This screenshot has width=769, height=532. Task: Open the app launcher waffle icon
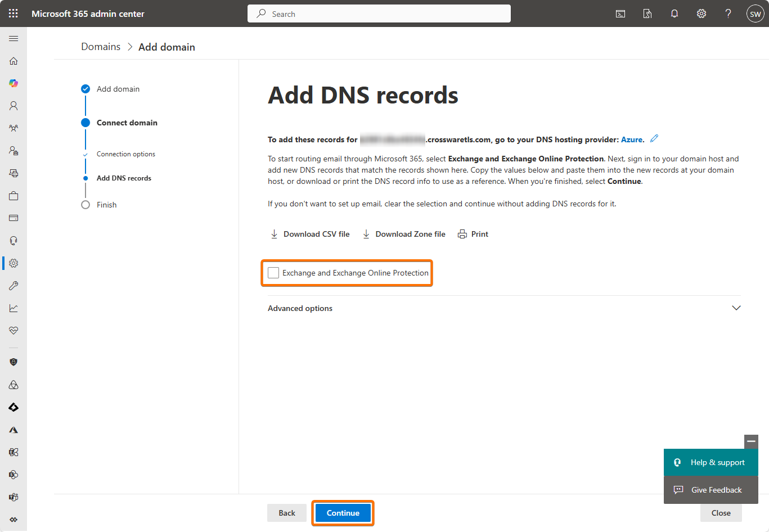point(14,13)
